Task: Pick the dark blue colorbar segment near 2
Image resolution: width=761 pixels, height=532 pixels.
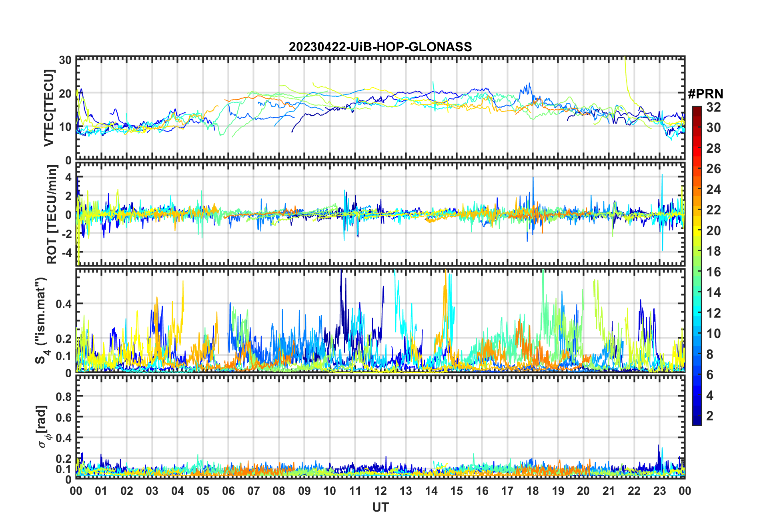Action: pos(697,416)
